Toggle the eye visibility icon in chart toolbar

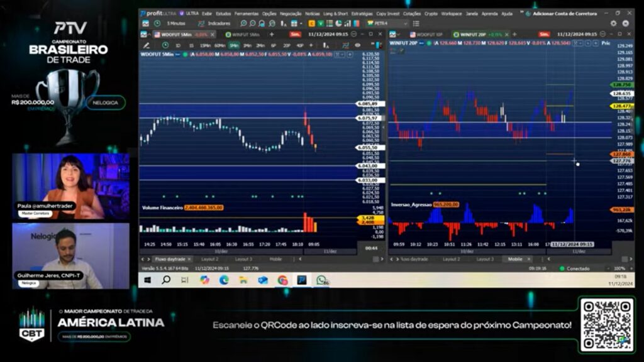[358, 45]
